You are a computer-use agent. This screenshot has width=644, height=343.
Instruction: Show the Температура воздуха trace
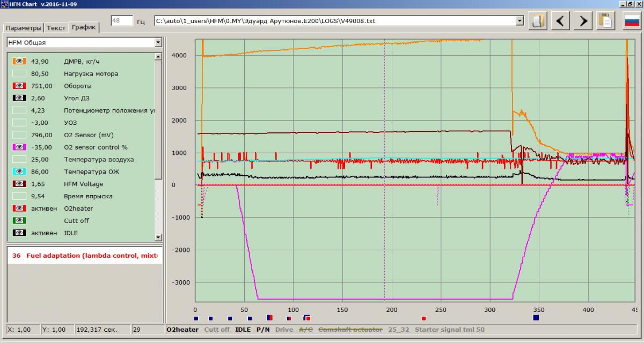click(19, 160)
